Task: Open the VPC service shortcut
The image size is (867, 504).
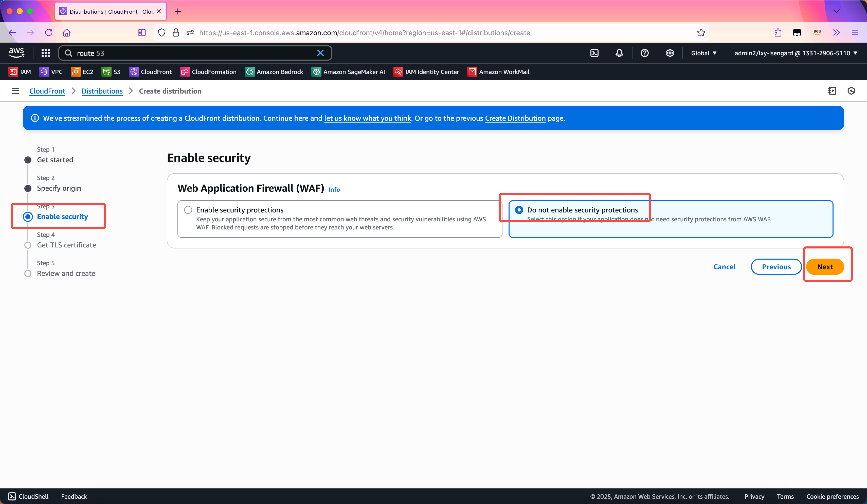Action: [51, 72]
